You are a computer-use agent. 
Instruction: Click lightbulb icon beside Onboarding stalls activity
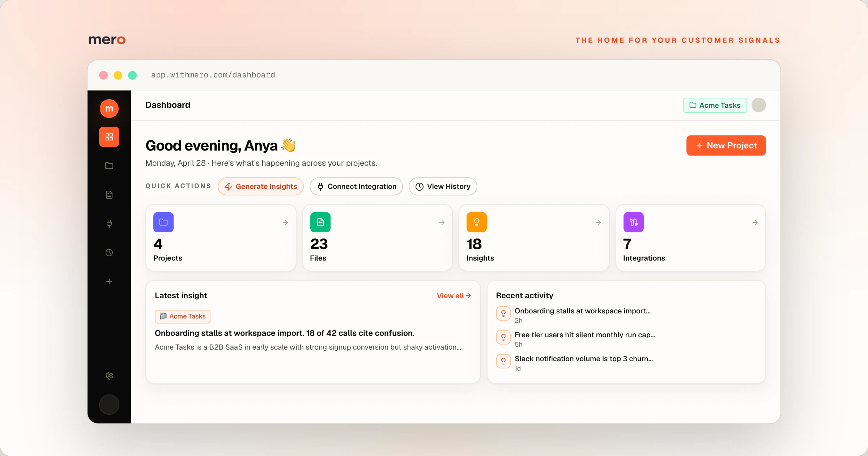(x=503, y=313)
